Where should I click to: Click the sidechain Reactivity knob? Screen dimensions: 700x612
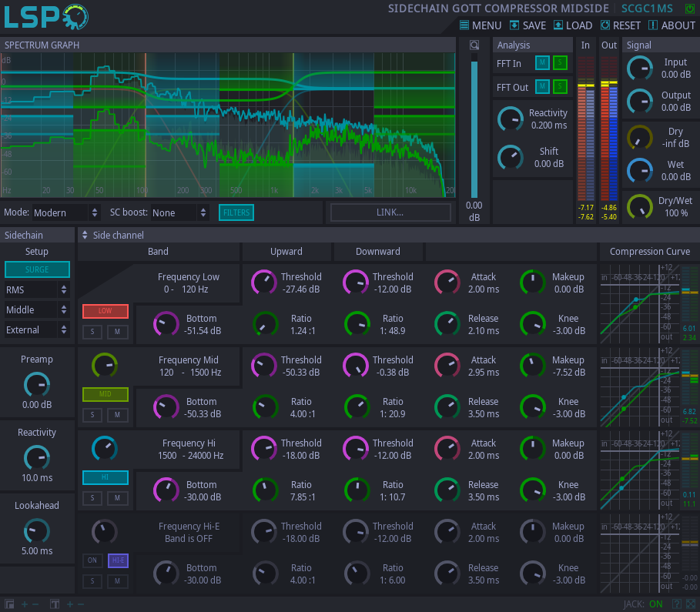37,458
